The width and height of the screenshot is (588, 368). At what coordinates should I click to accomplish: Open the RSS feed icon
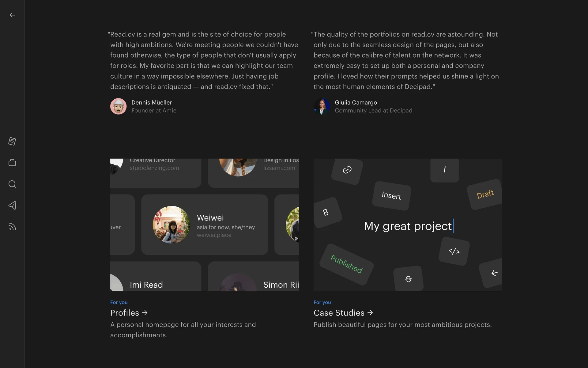point(12,227)
